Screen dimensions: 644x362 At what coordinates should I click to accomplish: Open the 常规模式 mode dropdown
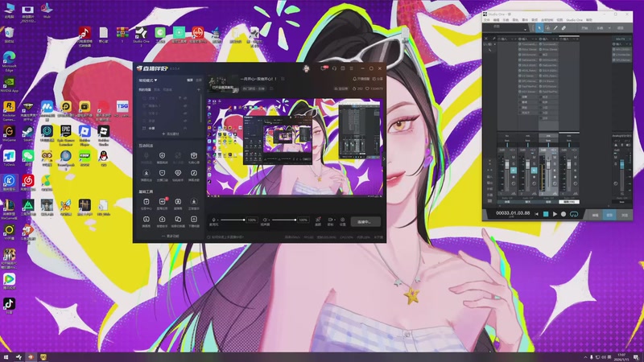point(148,80)
